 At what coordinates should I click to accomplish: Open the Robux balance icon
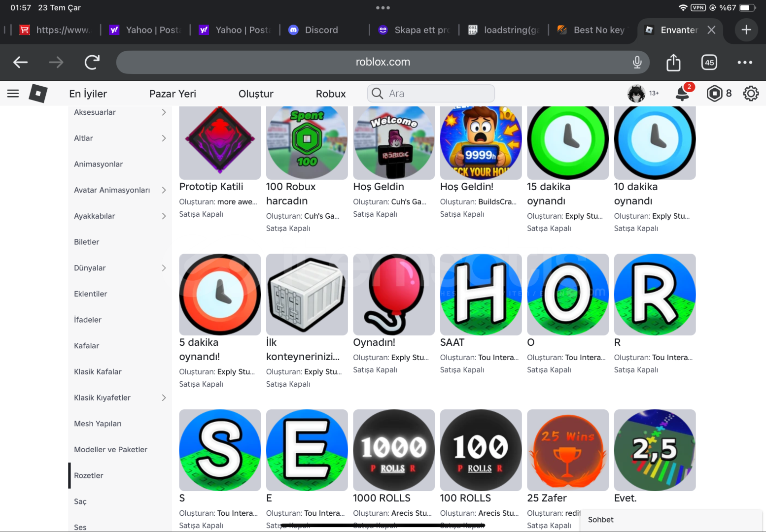pos(714,93)
